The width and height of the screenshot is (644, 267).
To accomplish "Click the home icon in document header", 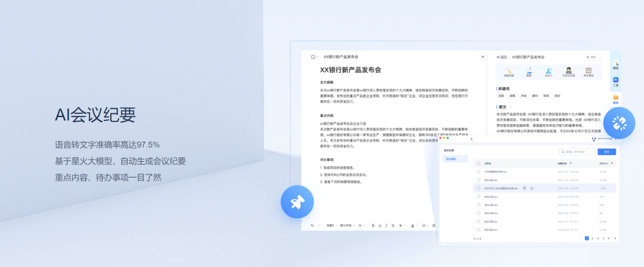I will tap(313, 57).
